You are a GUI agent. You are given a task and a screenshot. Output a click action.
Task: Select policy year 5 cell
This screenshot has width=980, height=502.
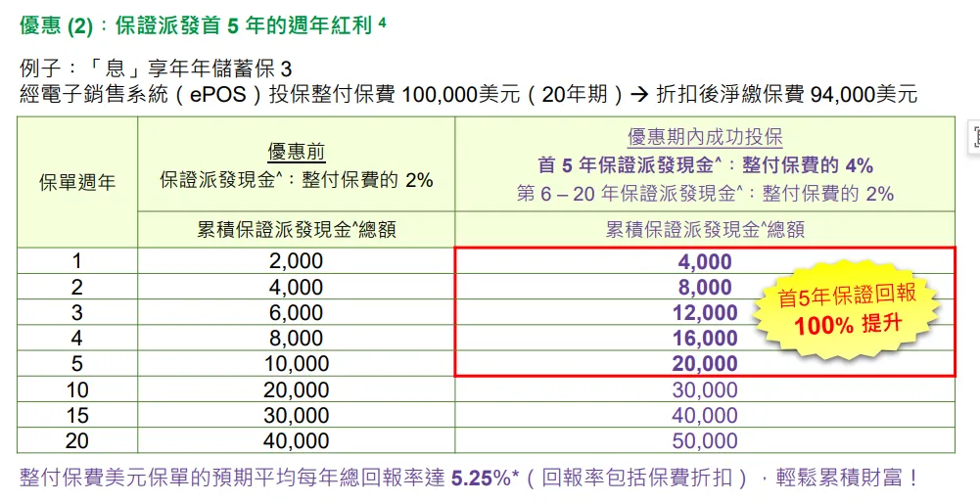click(x=77, y=363)
